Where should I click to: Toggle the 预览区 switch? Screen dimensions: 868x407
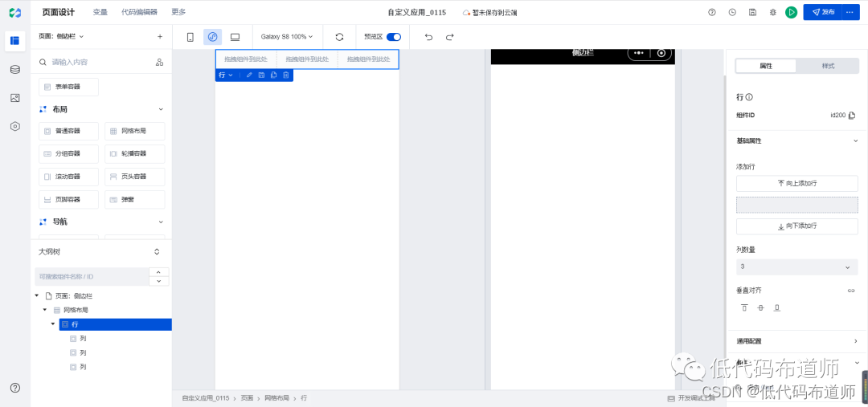394,37
